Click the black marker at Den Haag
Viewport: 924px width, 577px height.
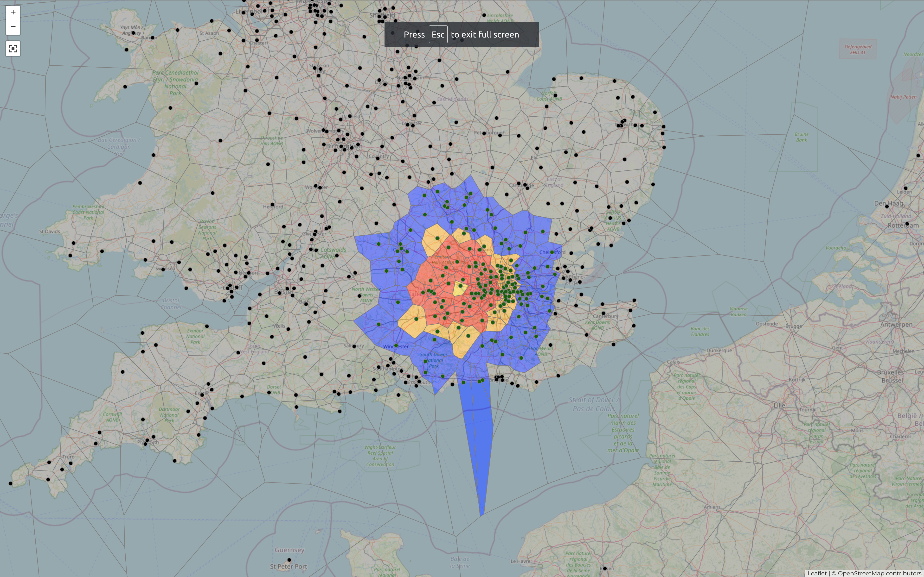click(887, 206)
